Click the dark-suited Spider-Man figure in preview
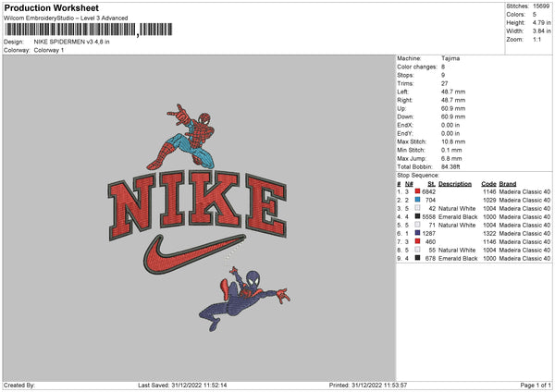 point(244,299)
